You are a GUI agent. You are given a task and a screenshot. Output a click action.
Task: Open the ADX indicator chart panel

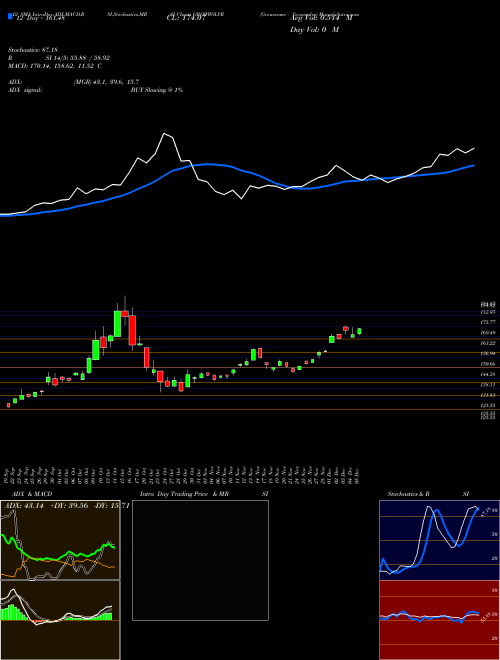click(x=60, y=540)
